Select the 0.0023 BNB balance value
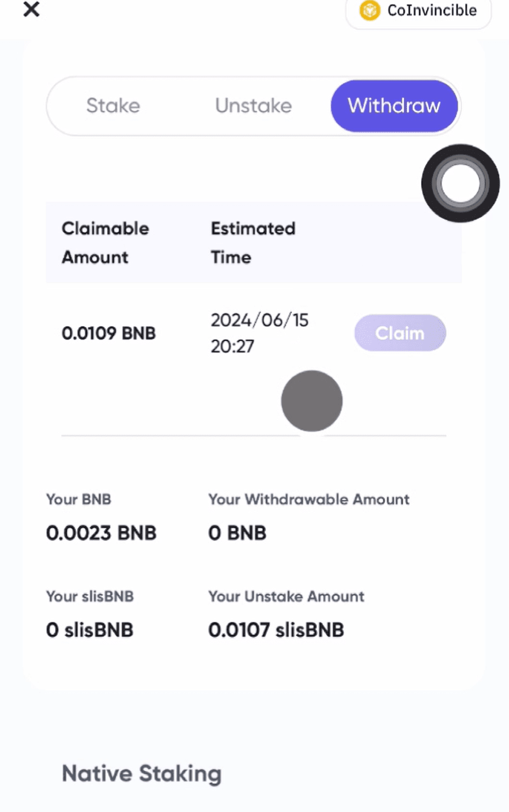 point(101,533)
